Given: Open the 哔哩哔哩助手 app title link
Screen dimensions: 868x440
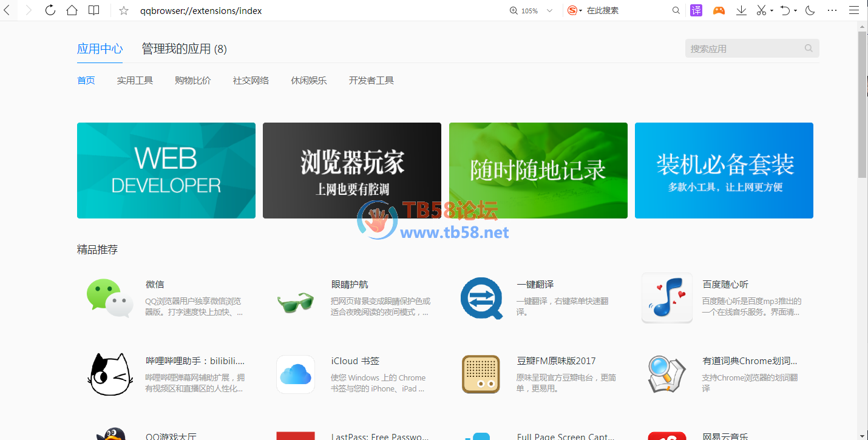Looking at the screenshot, I should click(x=195, y=360).
